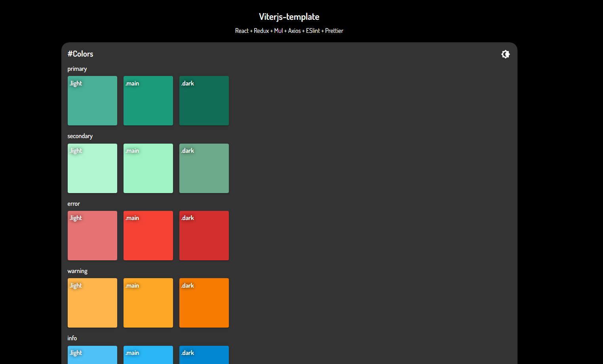Image resolution: width=603 pixels, height=364 pixels.
Task: Click the 'primary' palette label
Action: [x=77, y=69]
